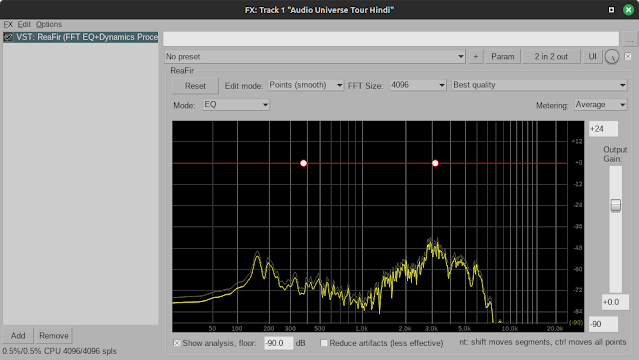Click the Add FX button
Screen dimensions: 639x360
(18, 336)
